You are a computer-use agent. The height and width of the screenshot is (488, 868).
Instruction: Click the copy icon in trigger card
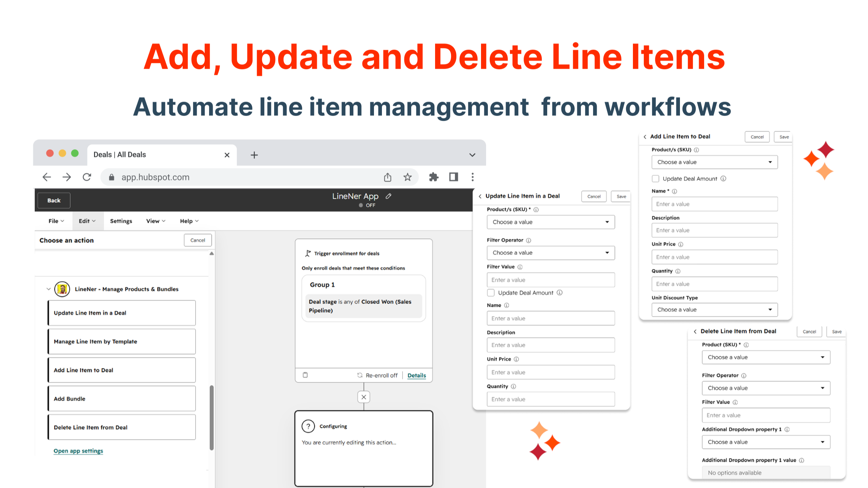pyautogui.click(x=305, y=375)
